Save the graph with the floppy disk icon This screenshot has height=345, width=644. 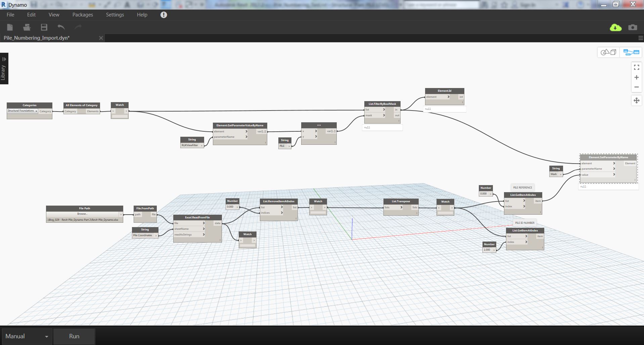(44, 27)
